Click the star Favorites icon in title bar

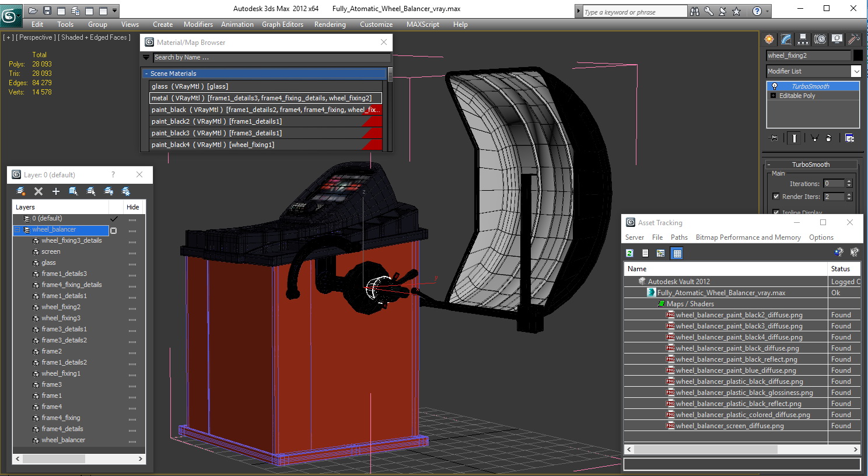tap(737, 11)
